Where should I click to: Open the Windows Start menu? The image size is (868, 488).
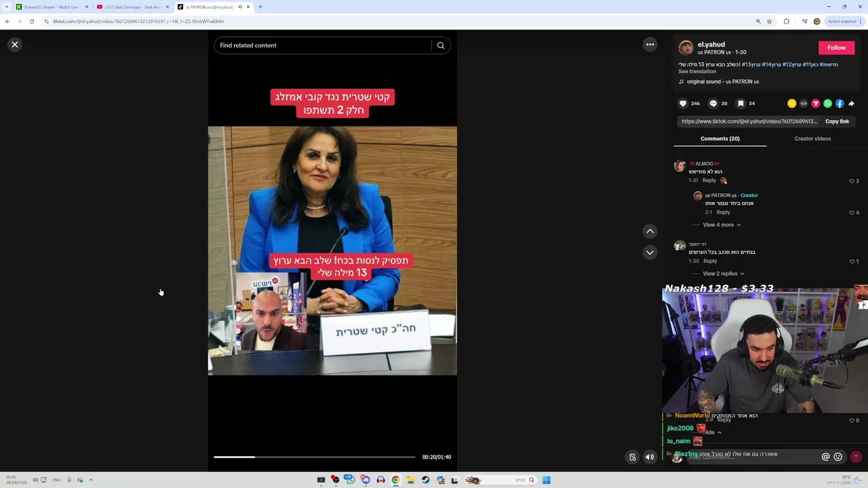(546, 480)
